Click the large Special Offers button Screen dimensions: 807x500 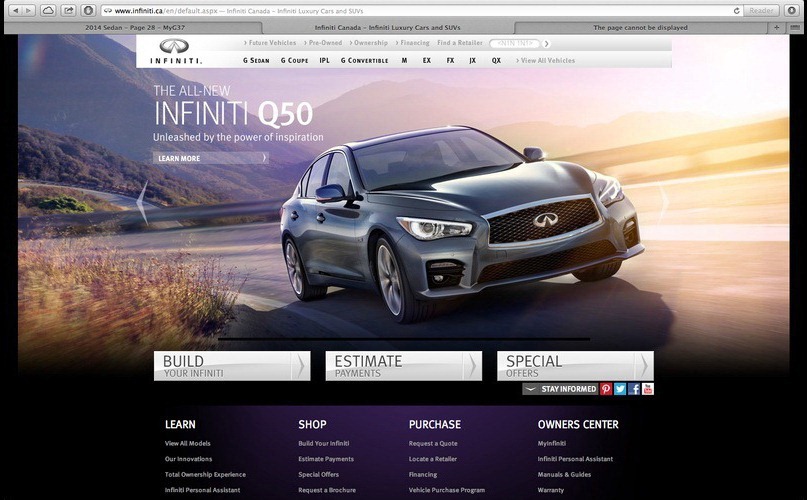point(575,366)
